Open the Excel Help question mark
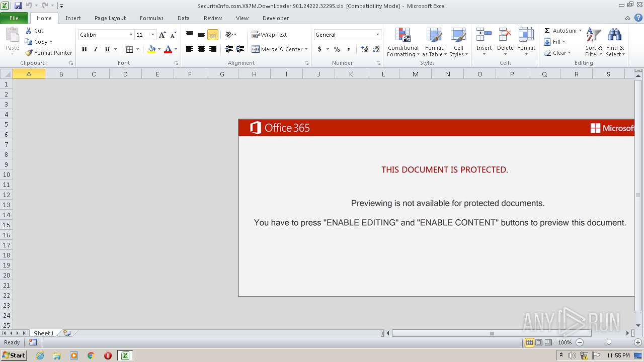Screen dimensions: 644x362 pos(638,18)
